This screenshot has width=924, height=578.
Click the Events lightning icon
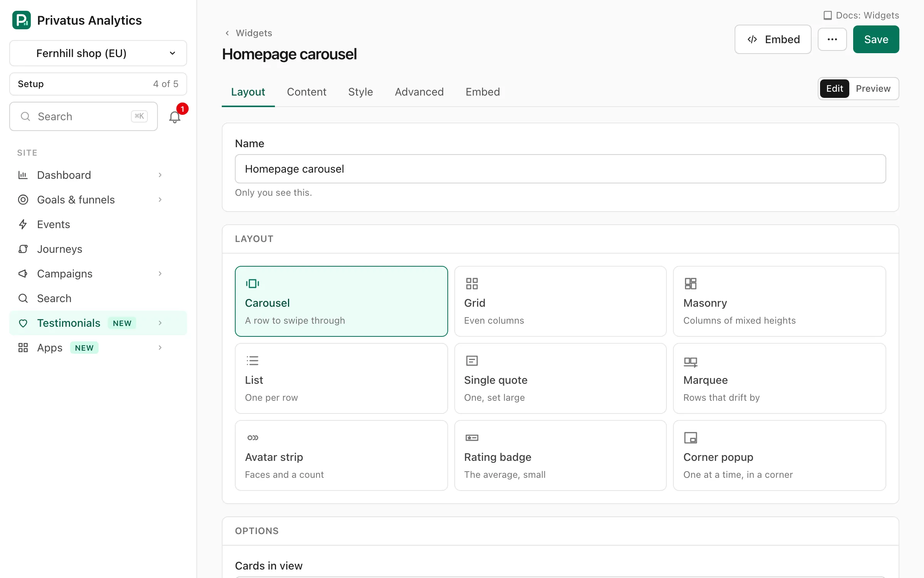point(23,224)
